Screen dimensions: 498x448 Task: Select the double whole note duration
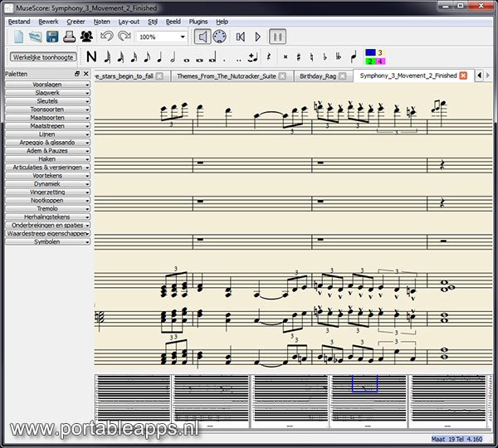coord(199,60)
